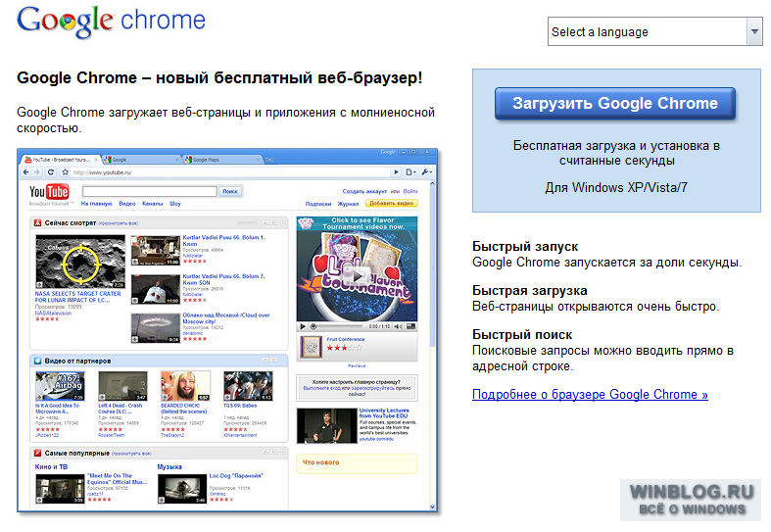The image size is (771, 532).
Task: Switch to the Google Maps tab
Action: click(x=222, y=160)
